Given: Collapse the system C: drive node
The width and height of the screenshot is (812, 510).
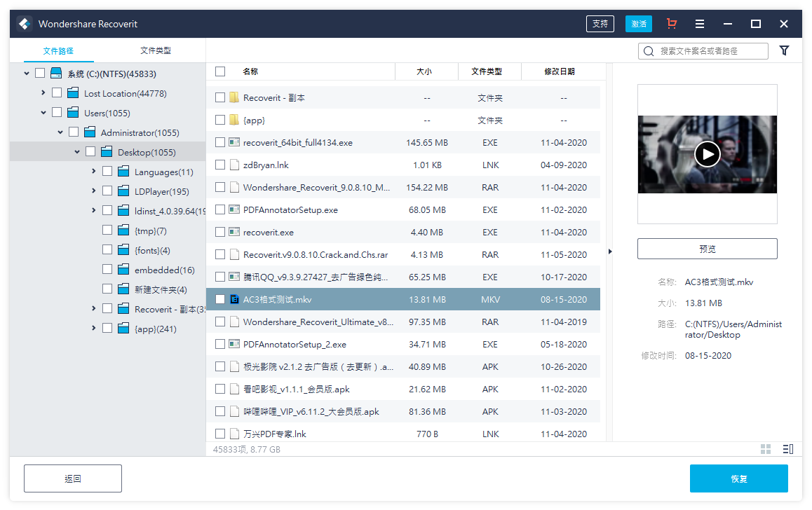Looking at the screenshot, I should point(27,74).
